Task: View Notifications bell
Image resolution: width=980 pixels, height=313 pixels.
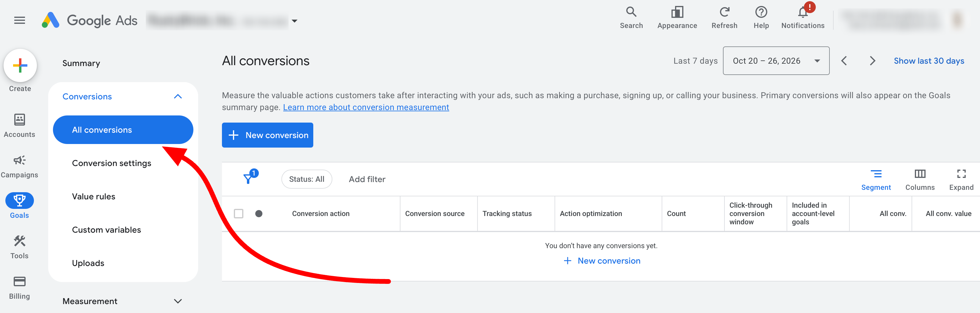Action: (803, 18)
